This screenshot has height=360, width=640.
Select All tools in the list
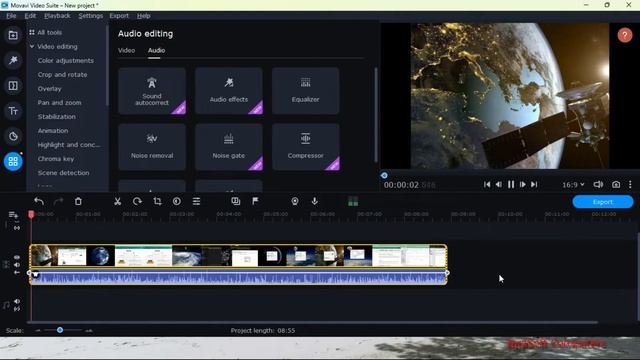(x=49, y=32)
